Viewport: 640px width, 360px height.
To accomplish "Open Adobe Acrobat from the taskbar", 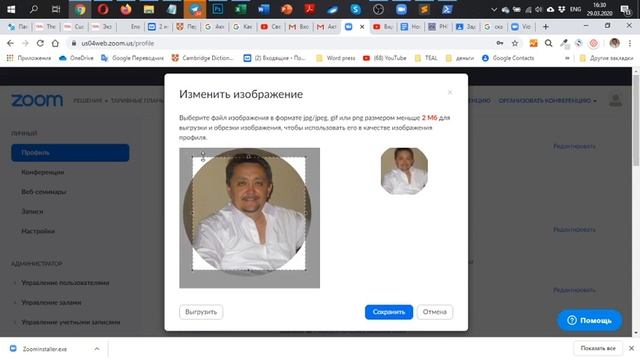I will [x=310, y=9].
